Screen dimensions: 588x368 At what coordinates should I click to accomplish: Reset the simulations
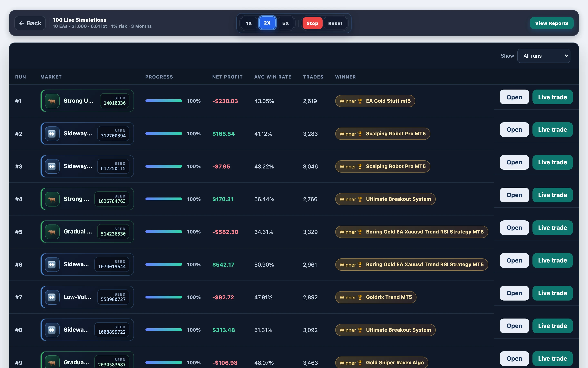335,23
